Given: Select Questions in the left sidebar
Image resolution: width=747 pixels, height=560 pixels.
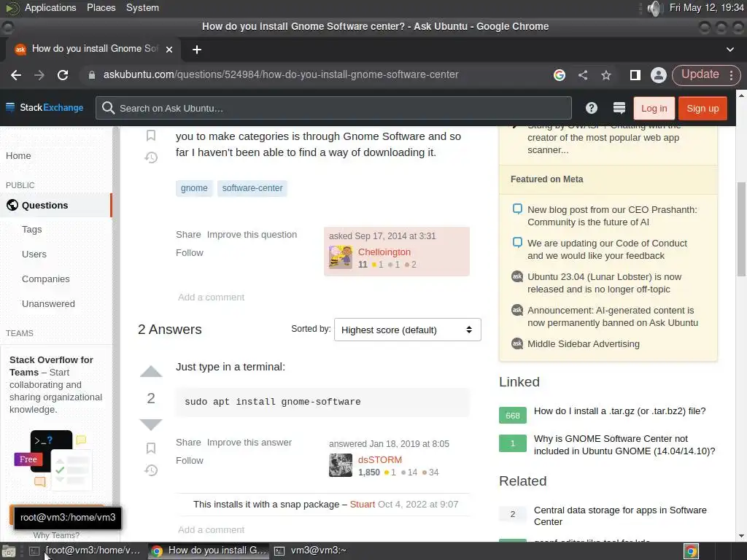Looking at the screenshot, I should pyautogui.click(x=55, y=205).
